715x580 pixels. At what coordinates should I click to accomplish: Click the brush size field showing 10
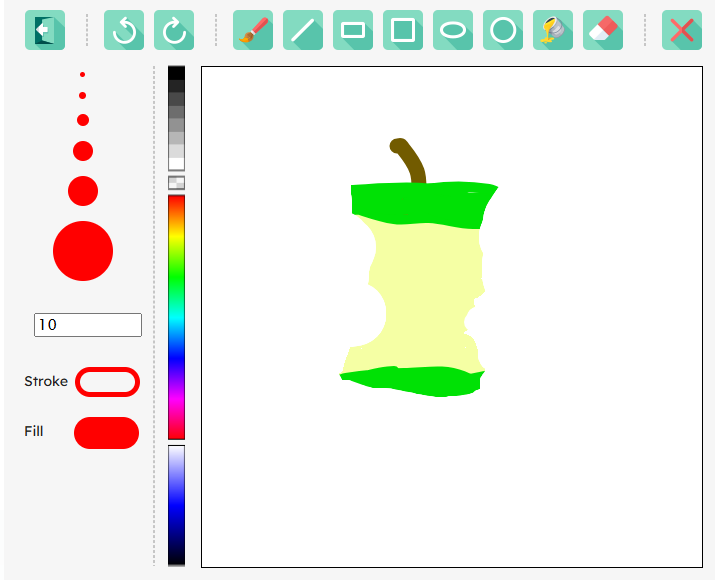[x=88, y=325]
